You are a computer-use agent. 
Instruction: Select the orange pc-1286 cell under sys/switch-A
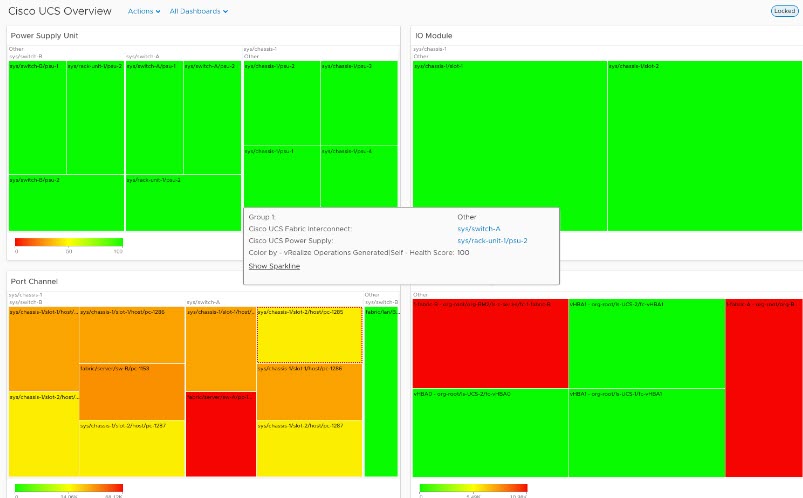click(x=309, y=392)
